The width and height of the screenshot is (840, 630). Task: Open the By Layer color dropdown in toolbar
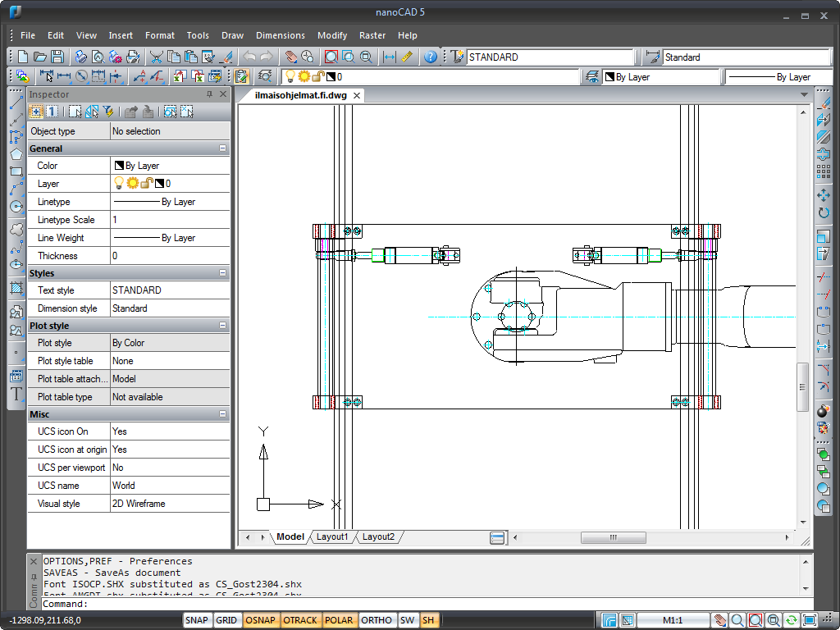(661, 76)
